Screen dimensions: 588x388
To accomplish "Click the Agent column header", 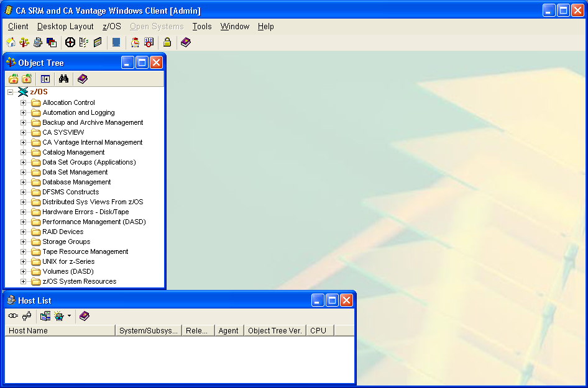I will click(x=228, y=330).
